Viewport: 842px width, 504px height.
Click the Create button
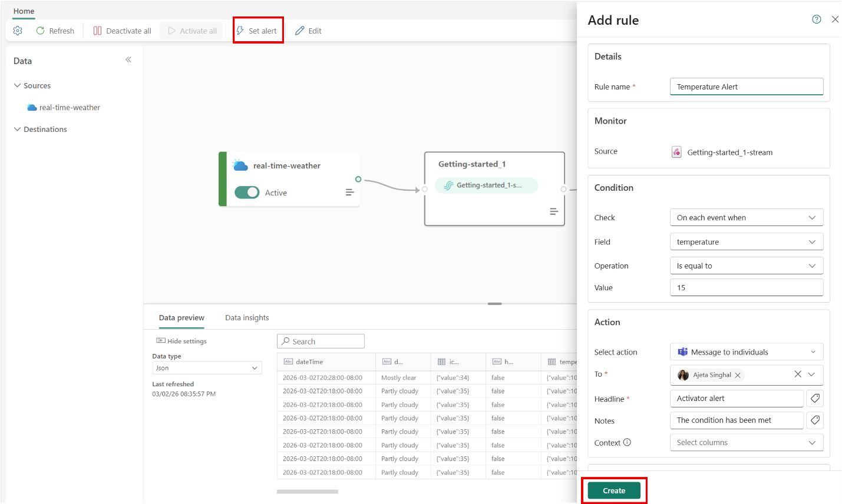click(x=614, y=490)
